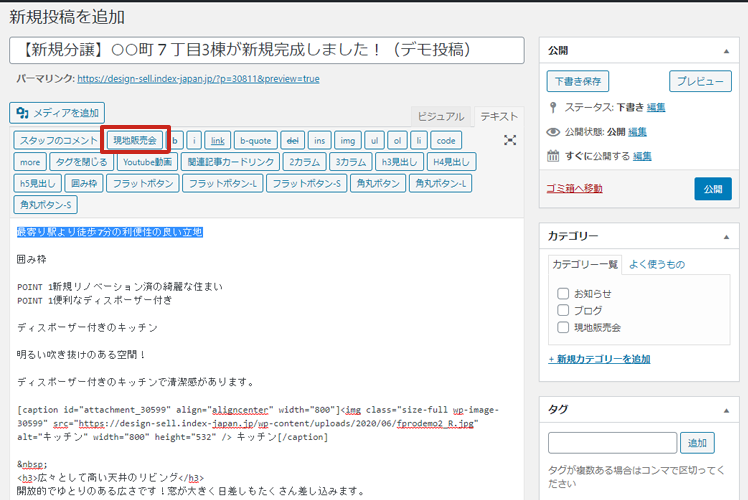Insert an image using the img quicktag
Viewport: 748px width, 500px height.
tap(347, 141)
